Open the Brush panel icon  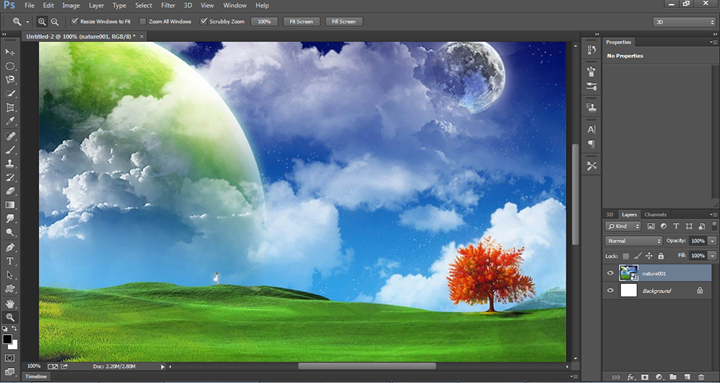pyautogui.click(x=591, y=86)
